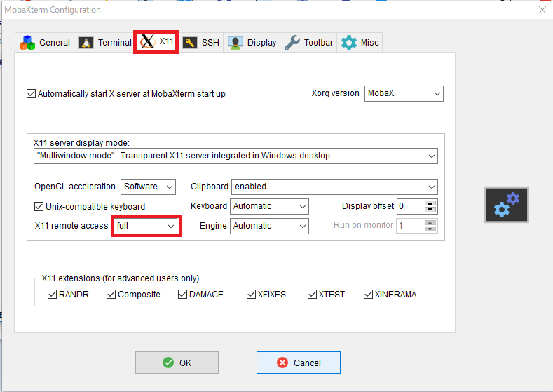
Task: Open the X11 remote access dropdown
Action: 146,226
